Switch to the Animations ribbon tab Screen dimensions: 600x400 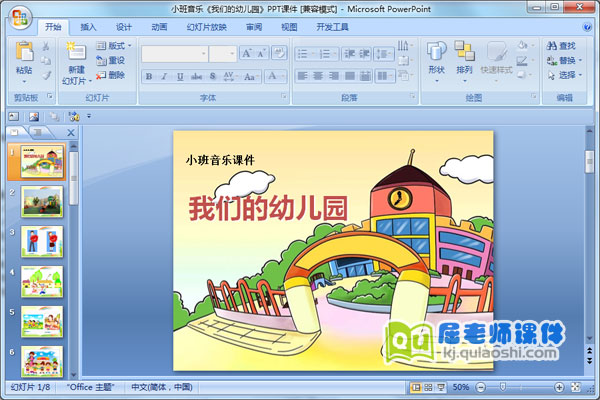[x=159, y=27]
